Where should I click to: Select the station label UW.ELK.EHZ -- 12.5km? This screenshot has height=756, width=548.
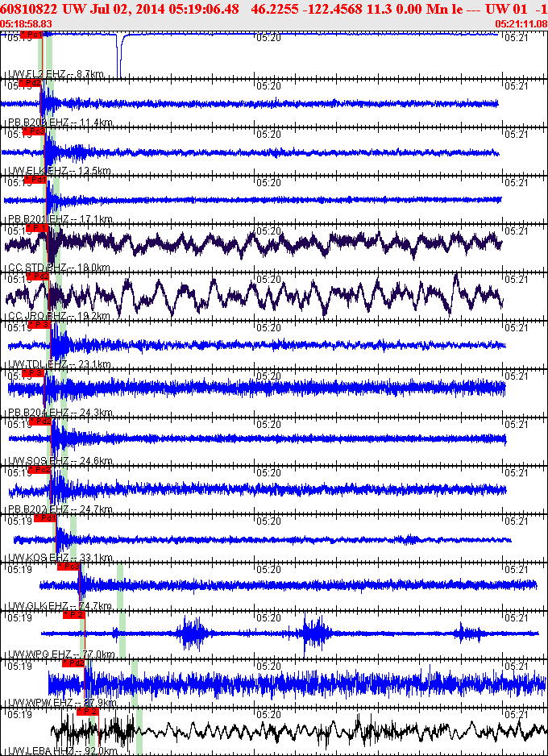point(60,171)
